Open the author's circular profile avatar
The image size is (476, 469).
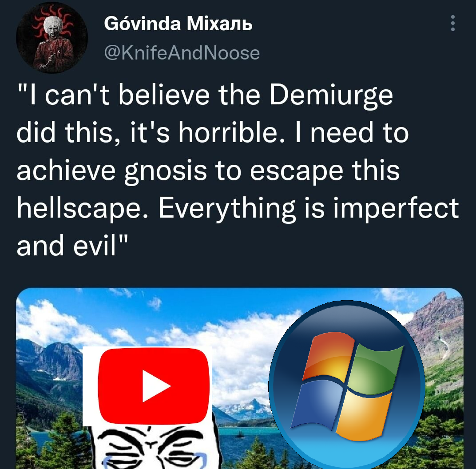52,38
